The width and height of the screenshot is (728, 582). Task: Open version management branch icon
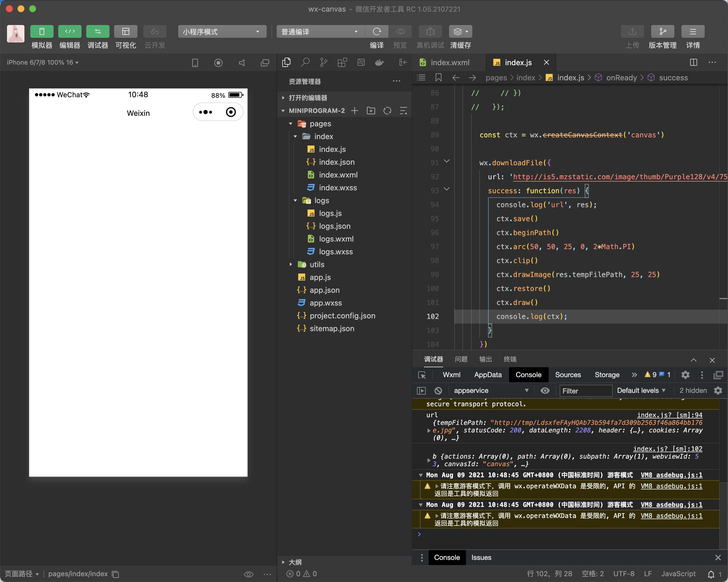click(662, 32)
